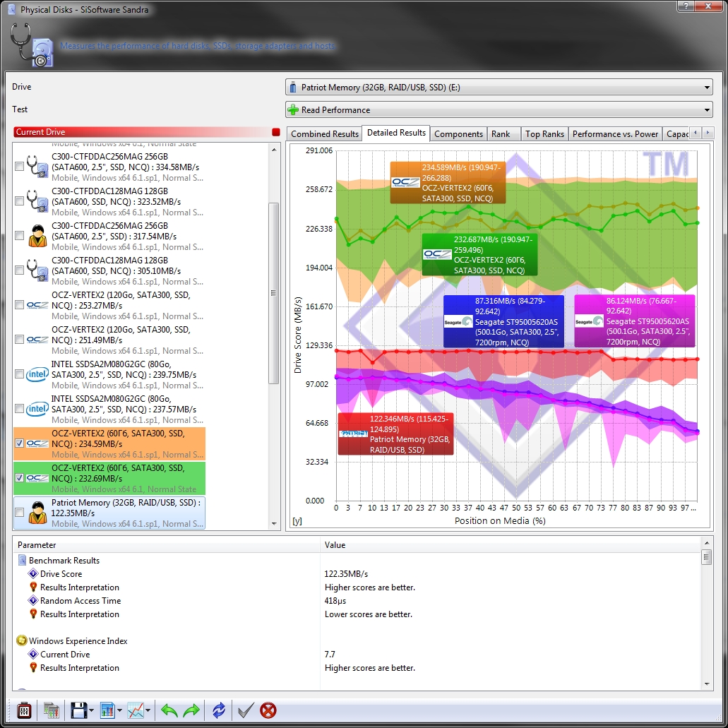This screenshot has width=728, height=728.
Task: Click the line graph icon in toolbar
Action: click(136, 710)
